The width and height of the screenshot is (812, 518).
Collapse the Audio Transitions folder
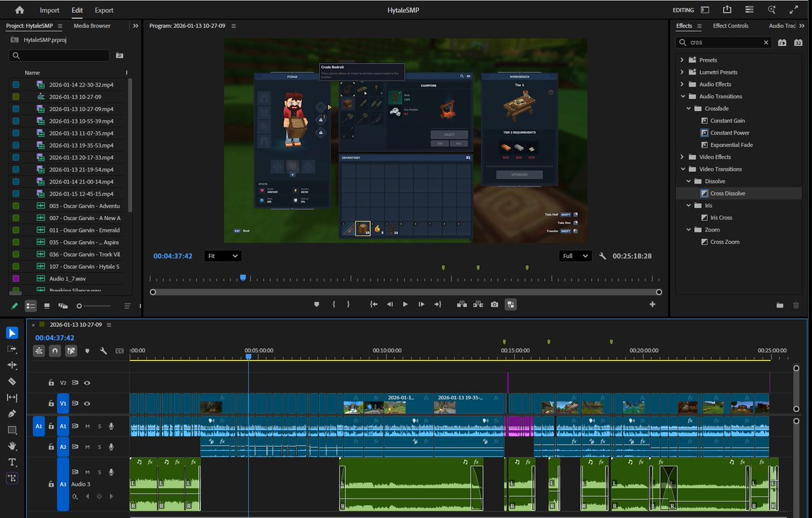[681, 96]
